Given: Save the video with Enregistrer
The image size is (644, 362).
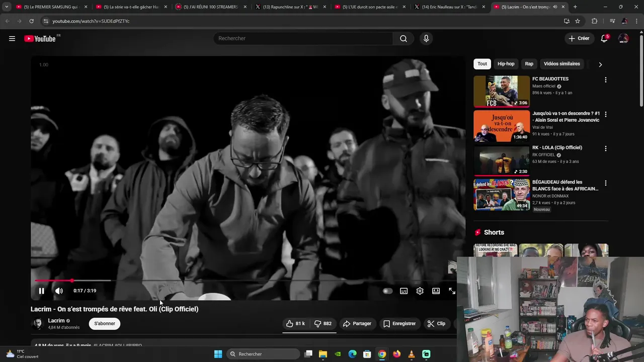Looking at the screenshot, I should pos(399,323).
